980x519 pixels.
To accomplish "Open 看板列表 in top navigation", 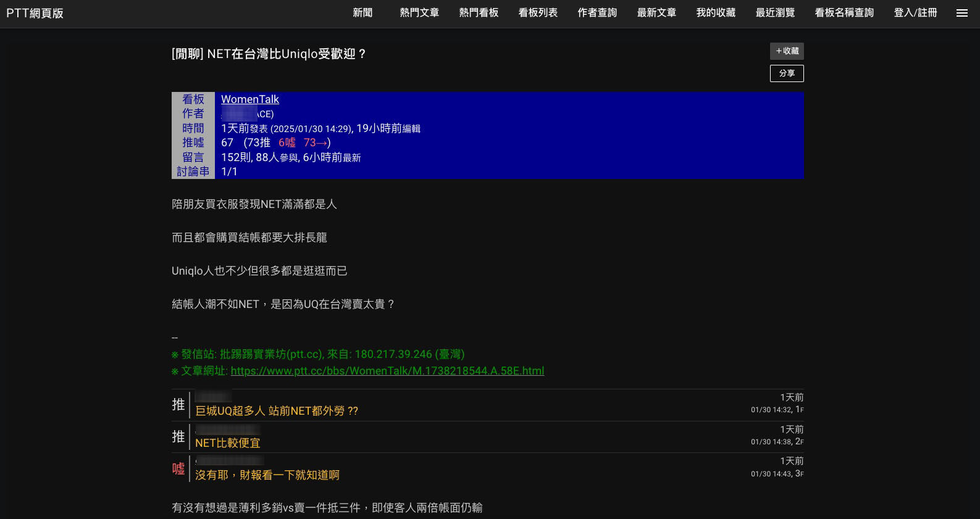I will (538, 13).
